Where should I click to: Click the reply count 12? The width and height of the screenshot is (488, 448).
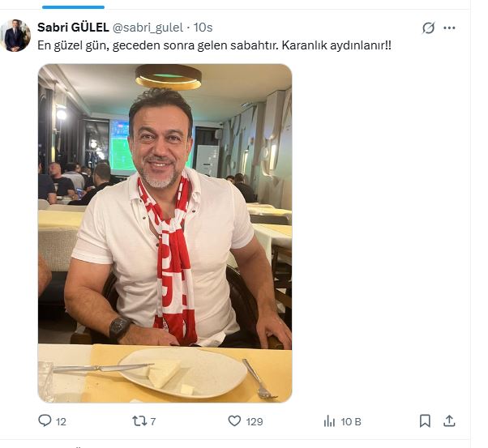(61, 421)
